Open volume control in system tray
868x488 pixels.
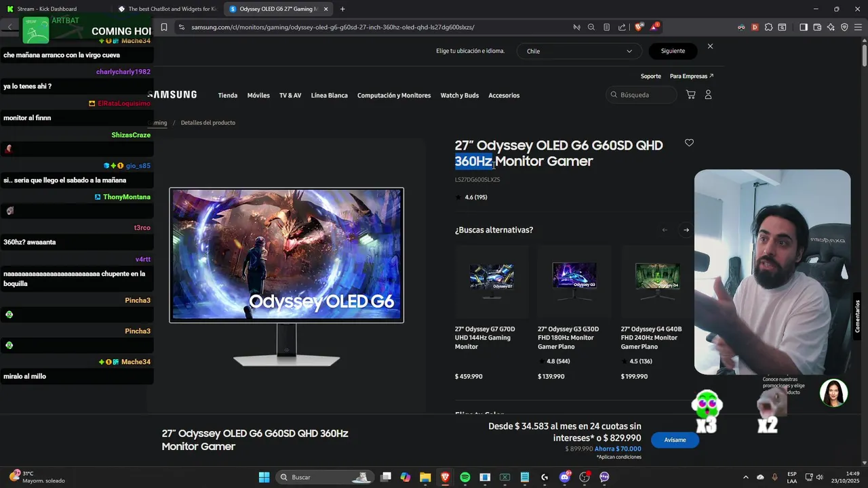(x=819, y=477)
